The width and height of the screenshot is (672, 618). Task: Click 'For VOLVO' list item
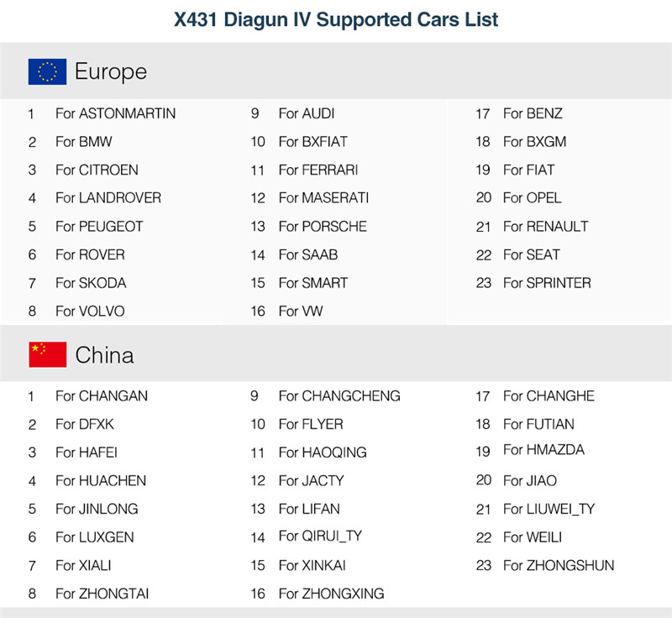pyautogui.click(x=89, y=312)
